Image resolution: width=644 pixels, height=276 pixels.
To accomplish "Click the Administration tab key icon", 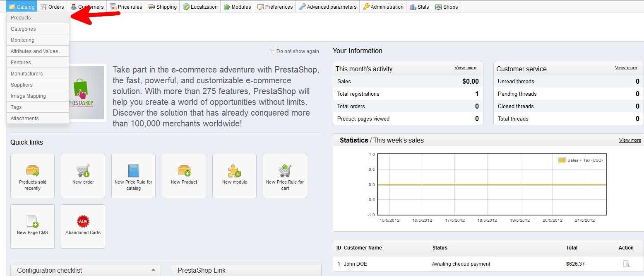I will tap(366, 7).
